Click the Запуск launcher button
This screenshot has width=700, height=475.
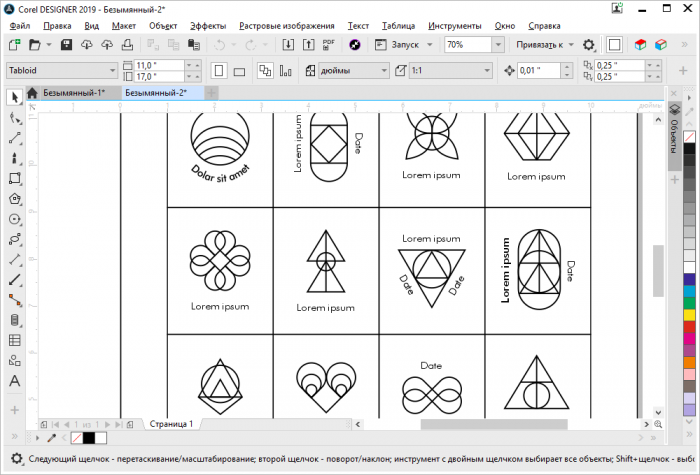(x=402, y=45)
